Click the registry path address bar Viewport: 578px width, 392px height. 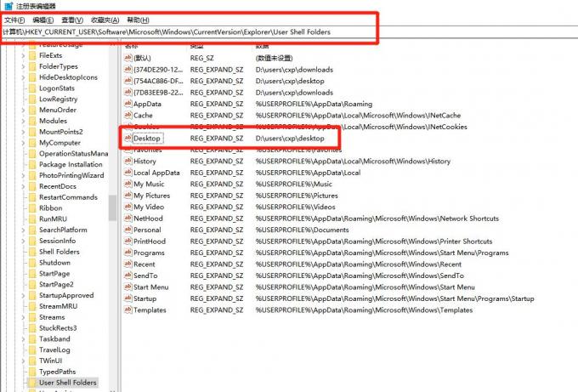[289, 32]
